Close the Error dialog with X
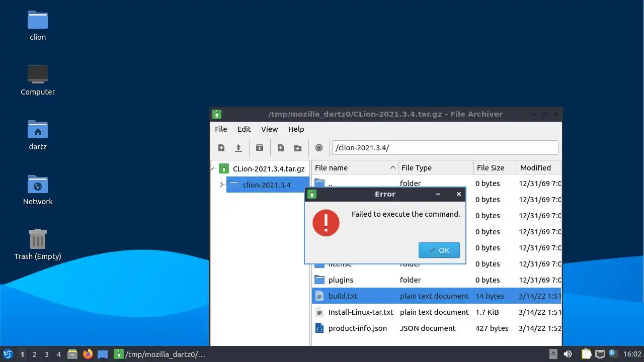 pos(458,194)
